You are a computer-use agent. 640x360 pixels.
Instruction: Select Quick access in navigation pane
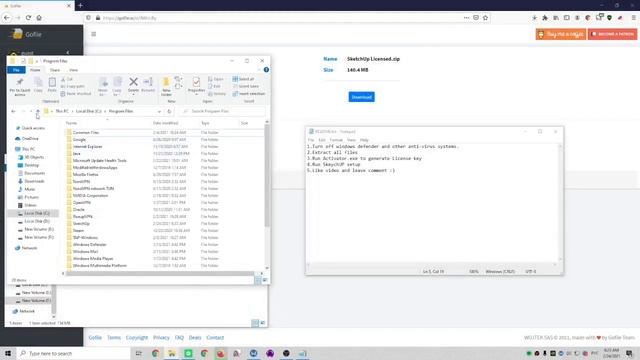point(33,128)
